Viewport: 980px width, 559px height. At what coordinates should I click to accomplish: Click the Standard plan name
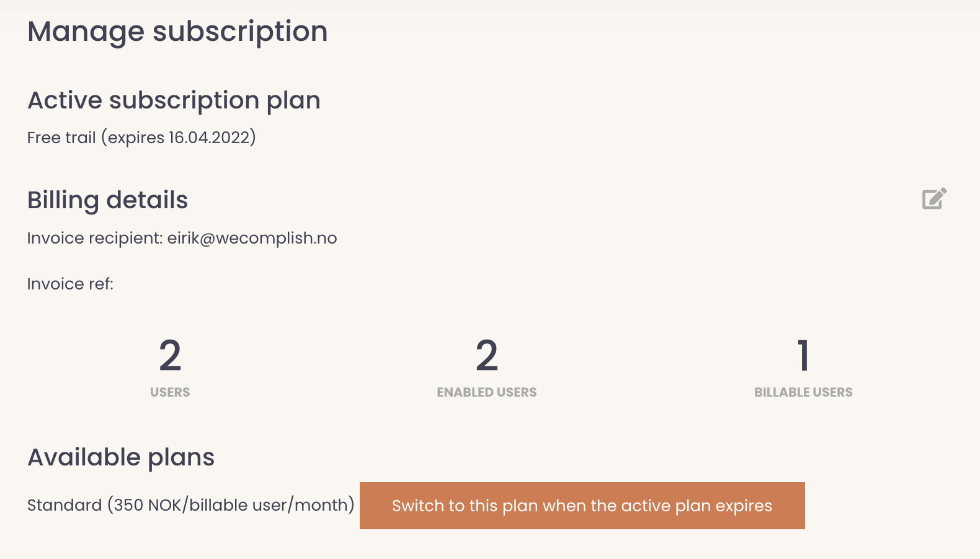[64, 506]
